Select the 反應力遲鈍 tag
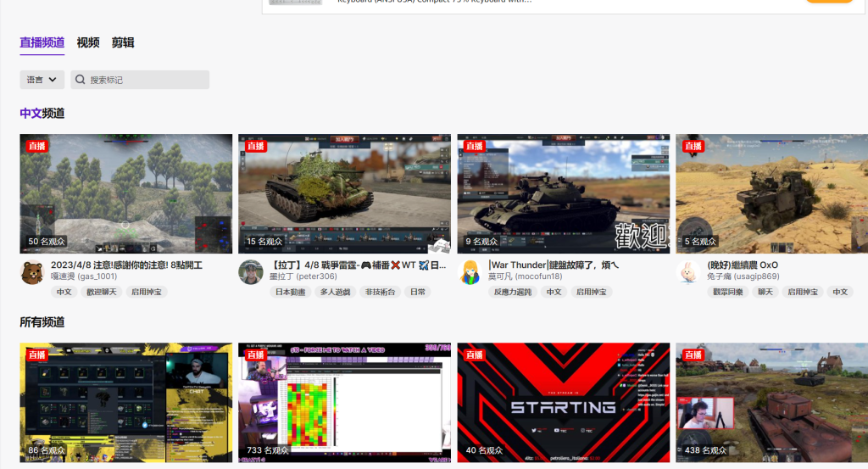 [513, 292]
